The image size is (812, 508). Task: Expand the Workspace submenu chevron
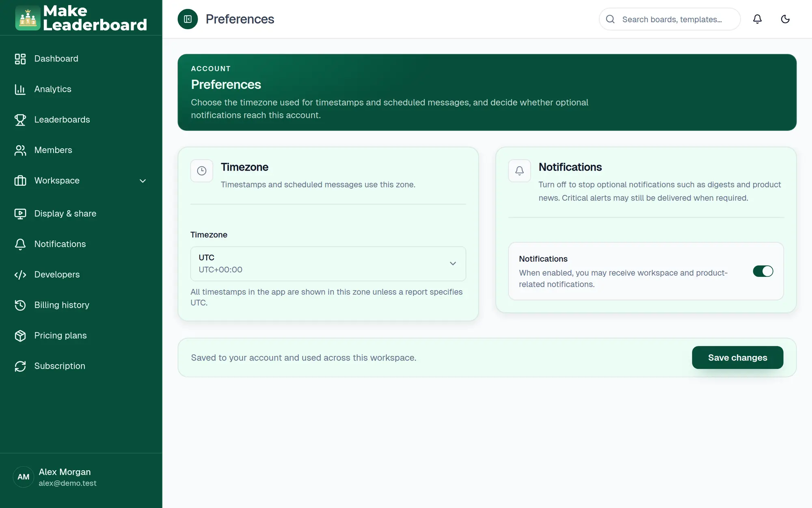143,181
